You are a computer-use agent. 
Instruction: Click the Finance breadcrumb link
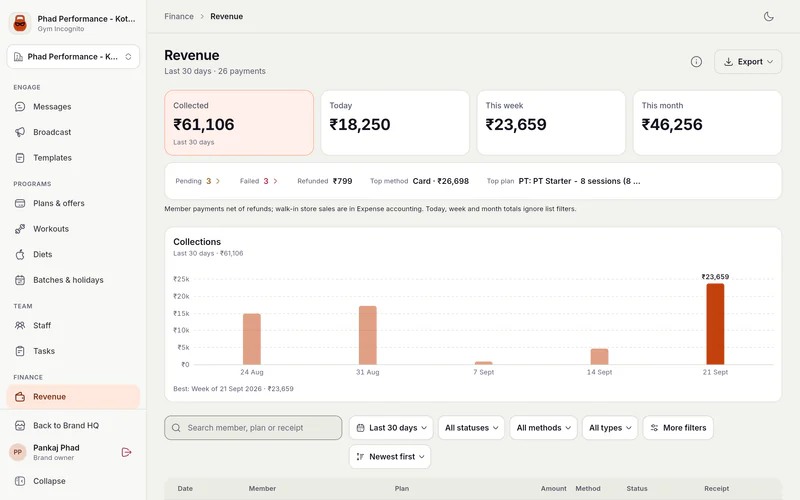(x=179, y=16)
